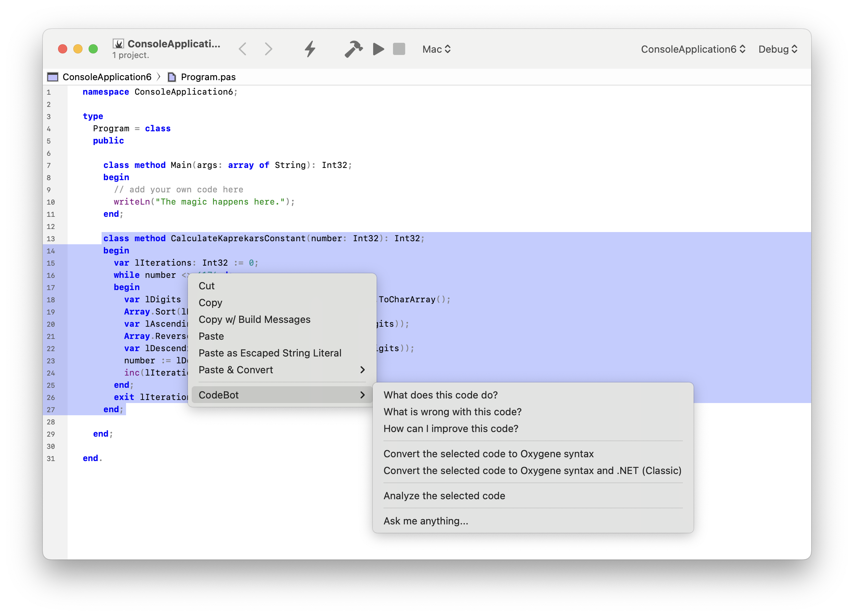
Task: Select Convert to Oxygene syntax and .NET (Classic)
Action: point(533,471)
